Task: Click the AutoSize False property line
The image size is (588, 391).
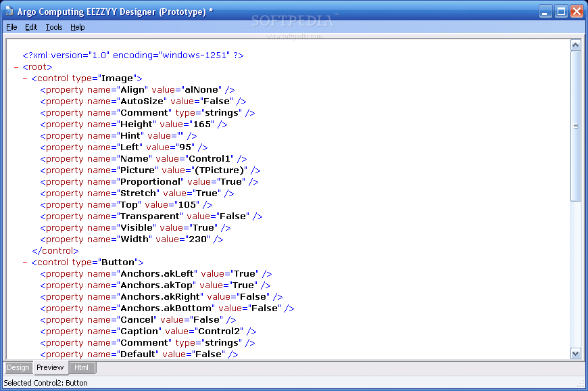Action: point(143,101)
